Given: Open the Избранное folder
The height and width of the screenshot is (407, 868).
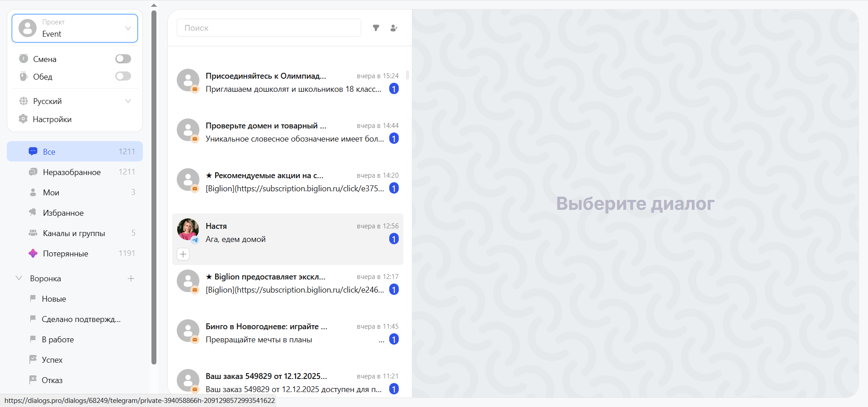Looking at the screenshot, I should point(63,213).
